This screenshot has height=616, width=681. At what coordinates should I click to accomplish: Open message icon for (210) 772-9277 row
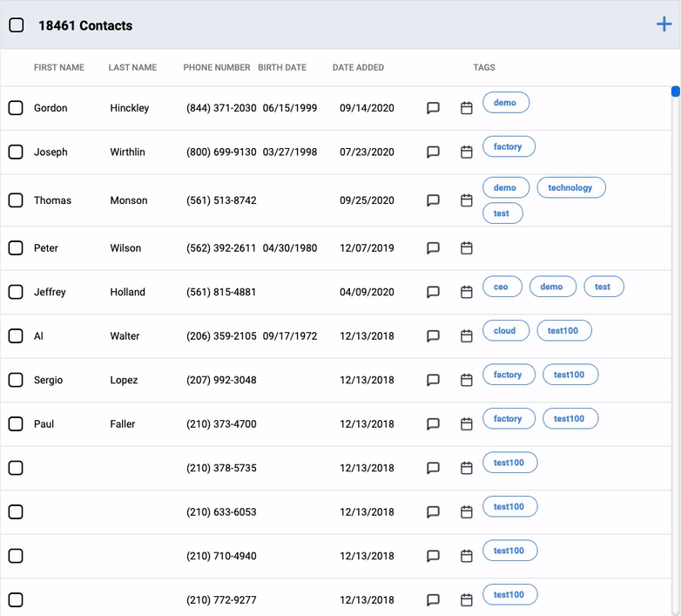point(433,600)
